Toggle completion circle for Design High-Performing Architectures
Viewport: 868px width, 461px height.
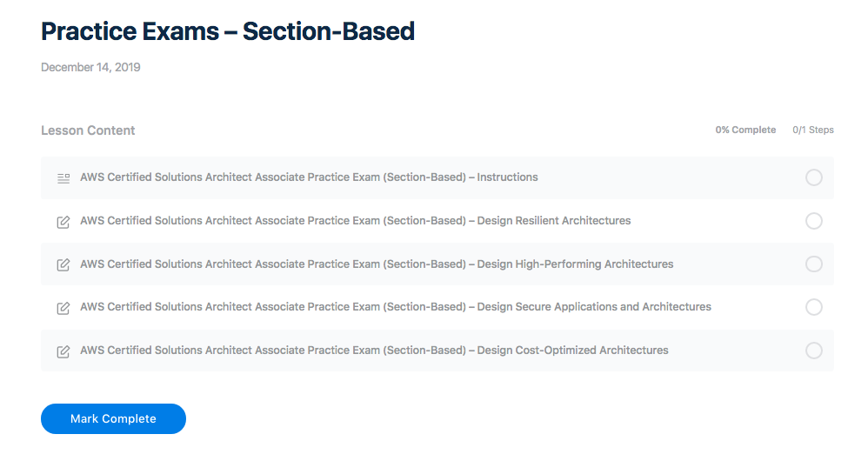click(813, 264)
